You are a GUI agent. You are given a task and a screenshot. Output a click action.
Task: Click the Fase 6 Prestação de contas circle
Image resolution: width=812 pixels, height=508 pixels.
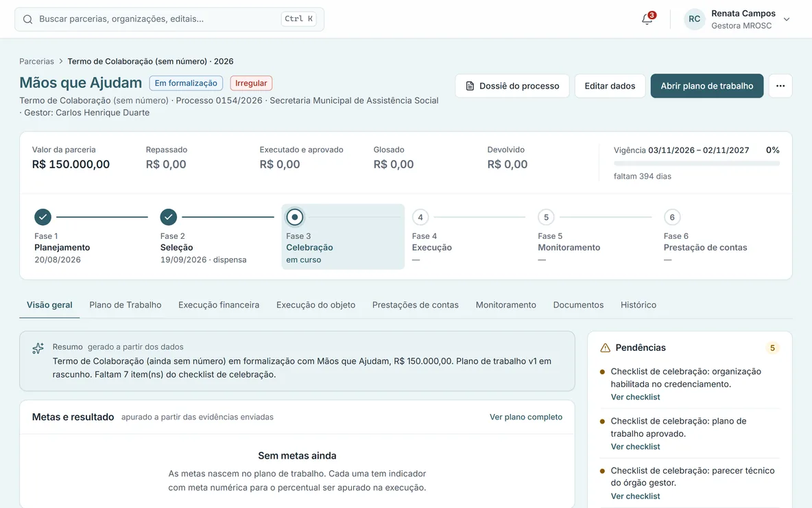pyautogui.click(x=672, y=217)
